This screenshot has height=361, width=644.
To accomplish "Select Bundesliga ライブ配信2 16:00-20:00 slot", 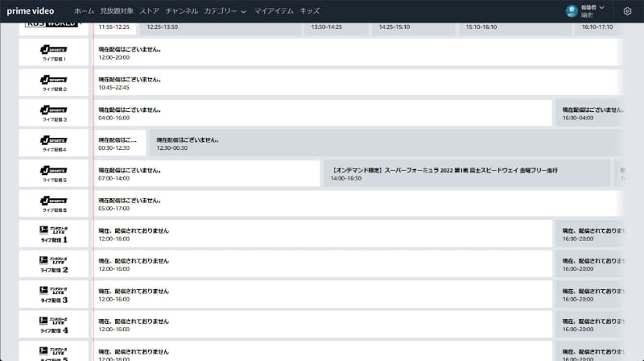I will pos(590,264).
